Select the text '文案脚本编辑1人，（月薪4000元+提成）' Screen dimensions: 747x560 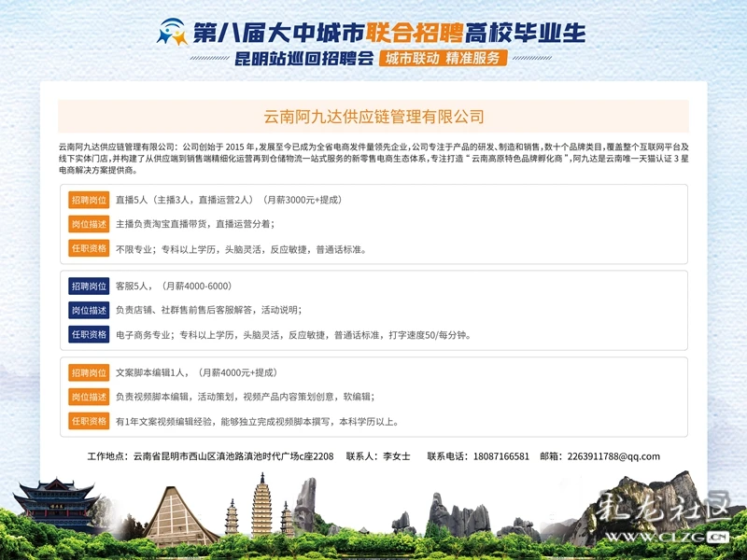click(197, 372)
